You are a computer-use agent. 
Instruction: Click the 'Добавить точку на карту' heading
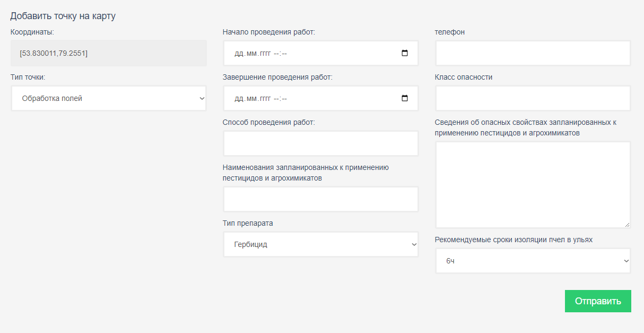63,16
